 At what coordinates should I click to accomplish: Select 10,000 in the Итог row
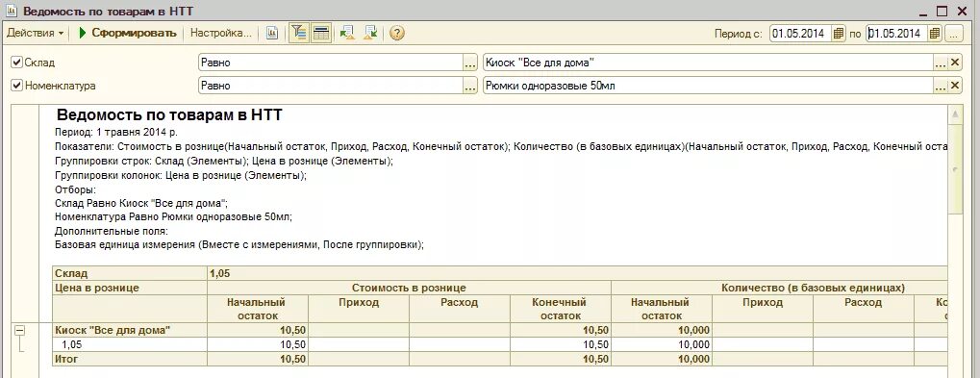tap(662, 360)
